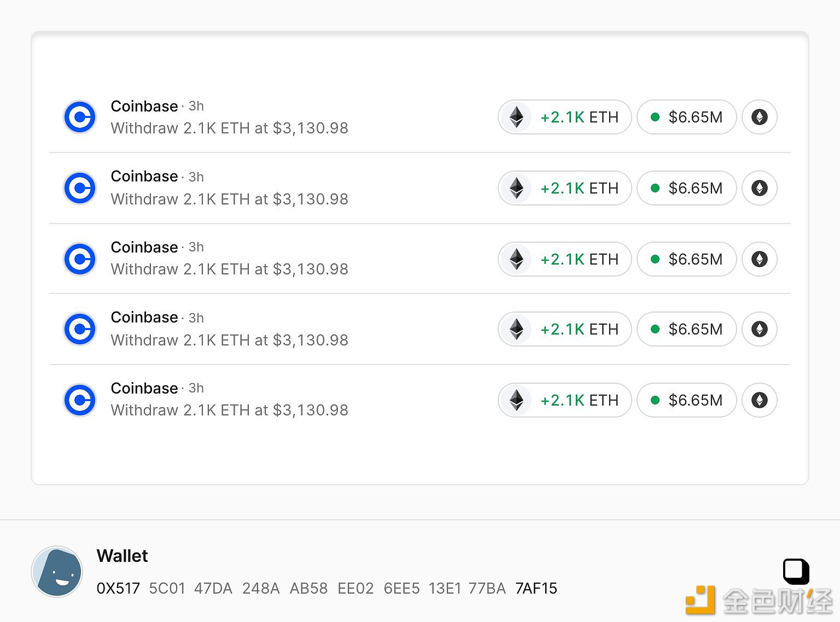Select the +2.1K ETH pill in the third row

565,259
